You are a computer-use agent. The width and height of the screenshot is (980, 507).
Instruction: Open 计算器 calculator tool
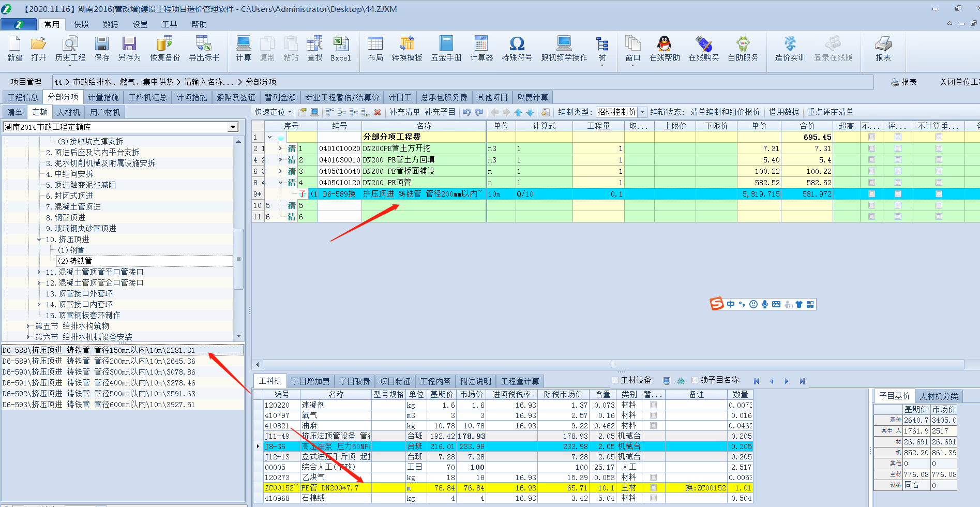pyautogui.click(x=481, y=49)
